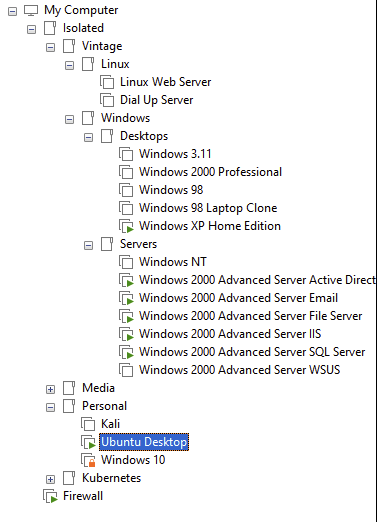Click the Kubernetes folder icon
The width and height of the screenshot is (377, 522).
tap(69, 478)
